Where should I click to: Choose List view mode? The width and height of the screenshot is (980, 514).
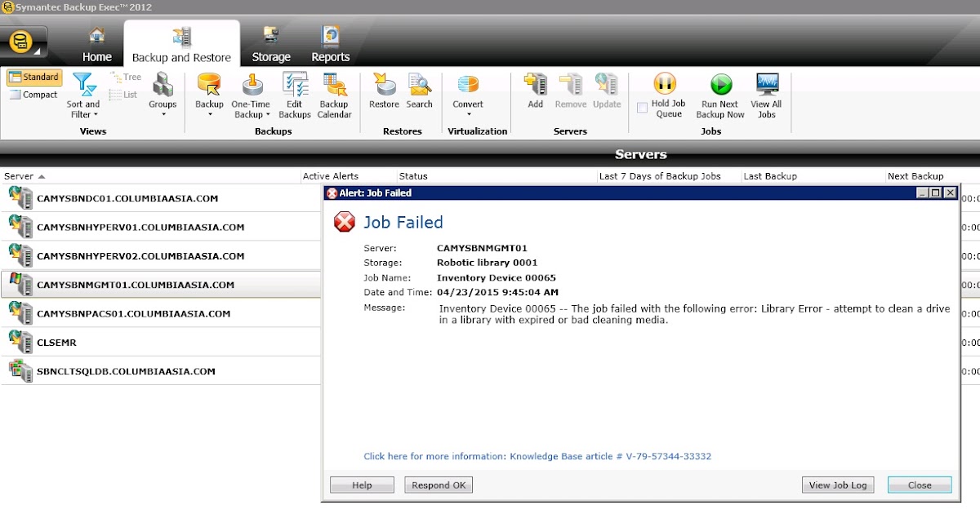[x=124, y=95]
